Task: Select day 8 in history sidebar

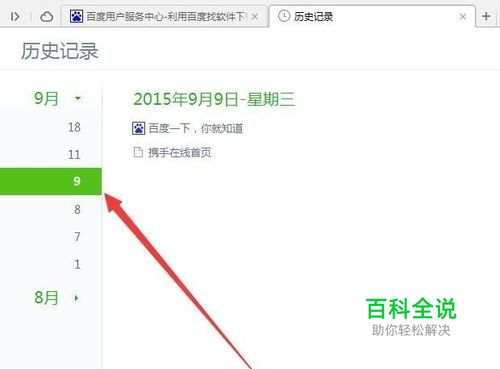Action: [77, 209]
